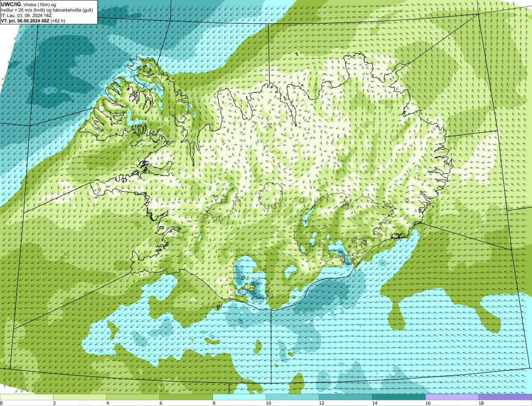The image size is (532, 406).
Task: Click the 'VT: þri. 06.08.2024 08Z' line
Action: click(x=25, y=21)
